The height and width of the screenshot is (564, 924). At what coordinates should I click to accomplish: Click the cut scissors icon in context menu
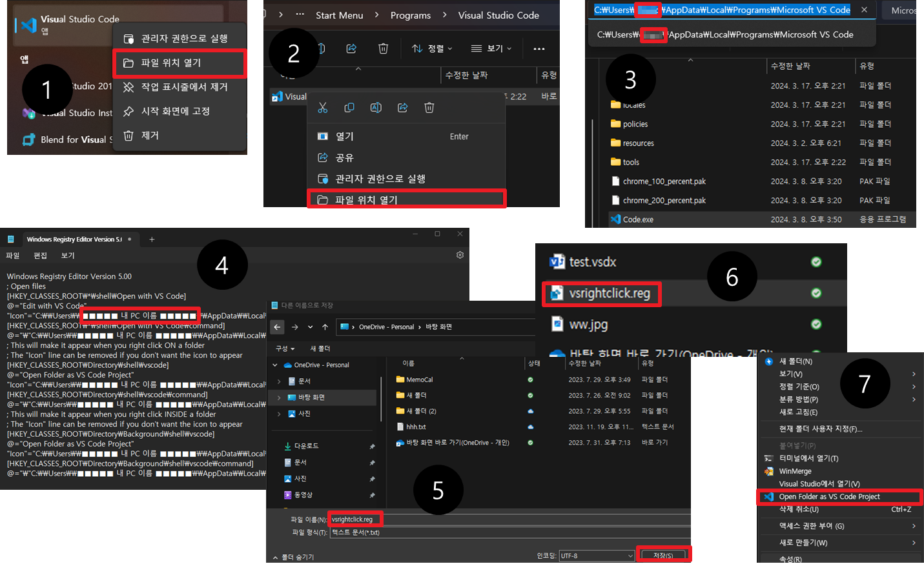pyautogui.click(x=323, y=108)
